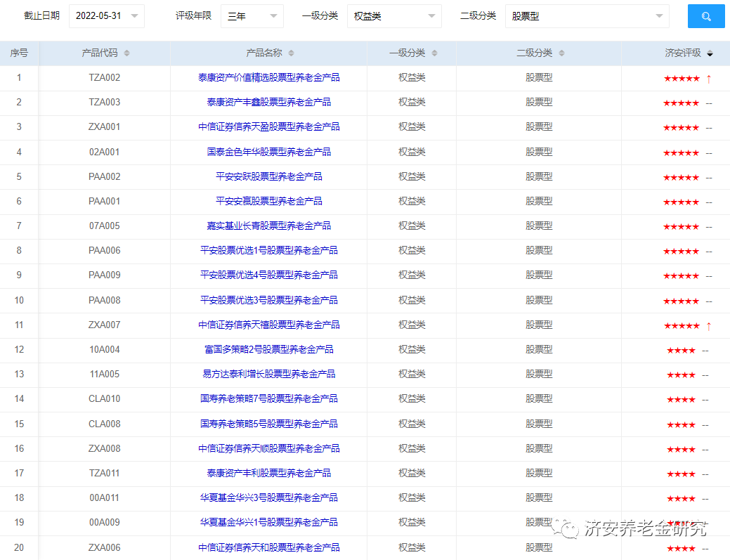
Task: Open 平安股票优选4号股票型养老金产品 link
Action: tap(268, 275)
